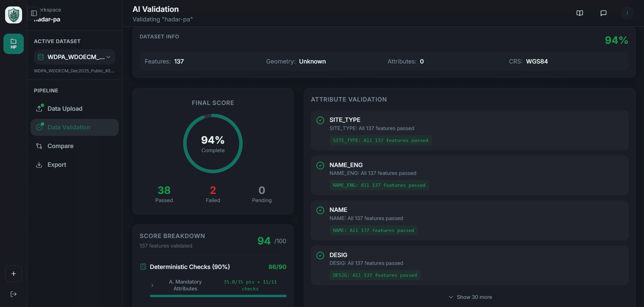Expand the A. Mandatory Attributes row
644x307 pixels.
(218, 285)
